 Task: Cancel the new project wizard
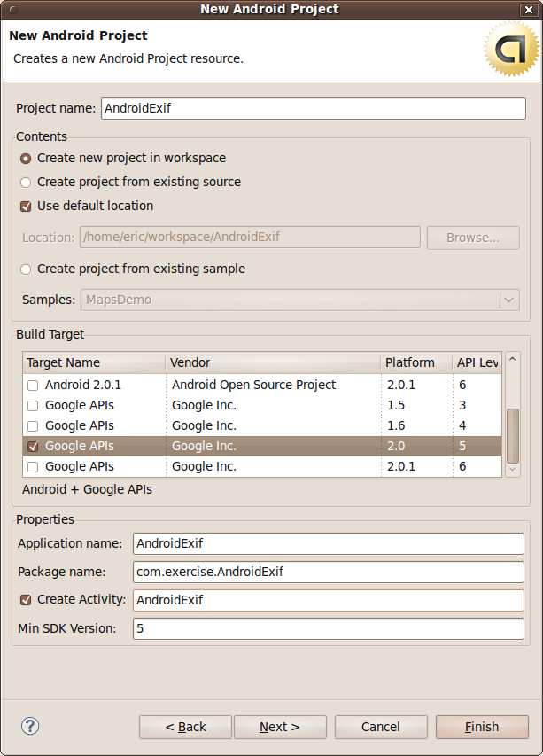point(381,727)
